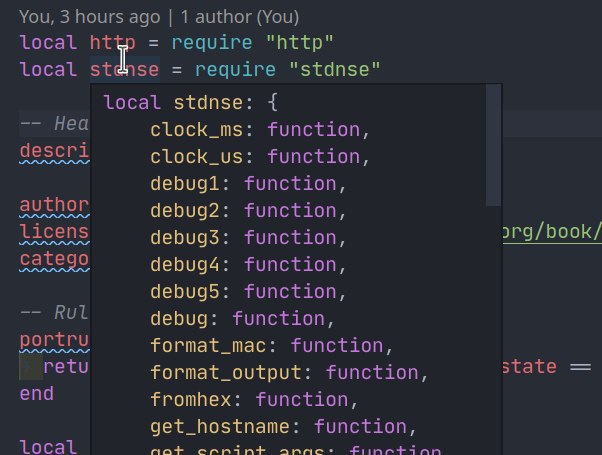Click the 'catego' underlined identifier in editor
This screenshot has height=455, width=602.
pos(54,259)
